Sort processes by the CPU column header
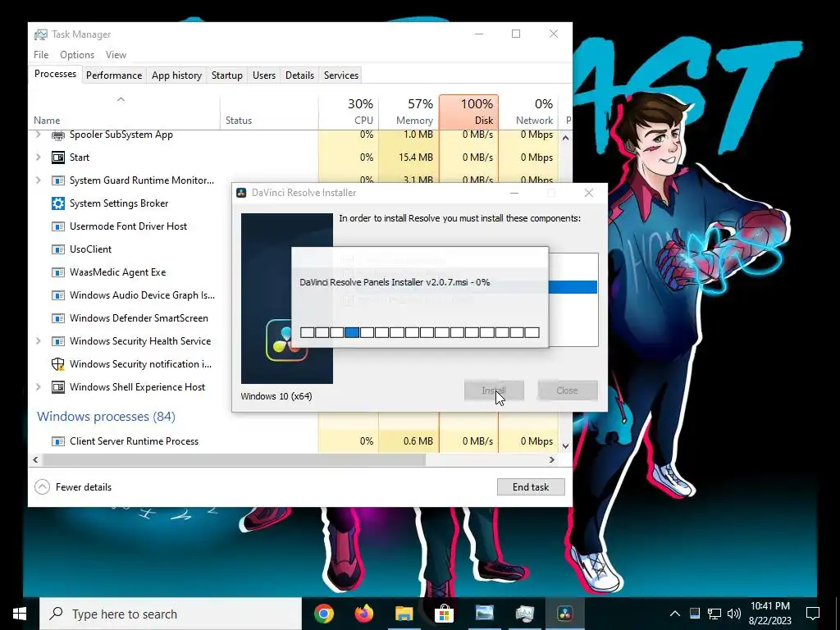The height and width of the screenshot is (630, 840). tap(349, 112)
